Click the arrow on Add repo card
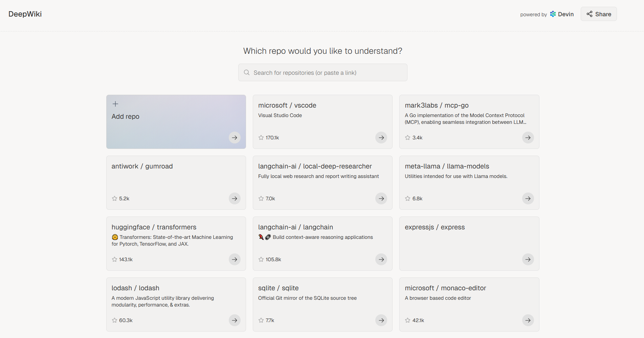Screen dimensions: 644x338 click(235, 138)
